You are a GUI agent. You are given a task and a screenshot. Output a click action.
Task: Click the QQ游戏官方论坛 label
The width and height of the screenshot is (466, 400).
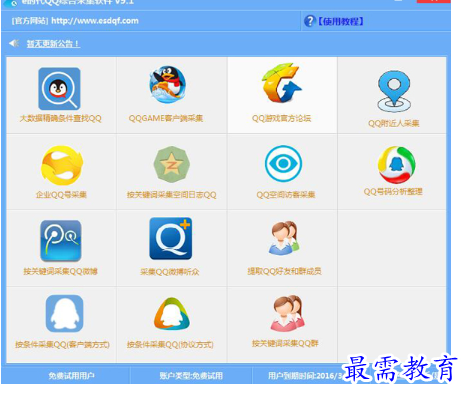click(282, 118)
